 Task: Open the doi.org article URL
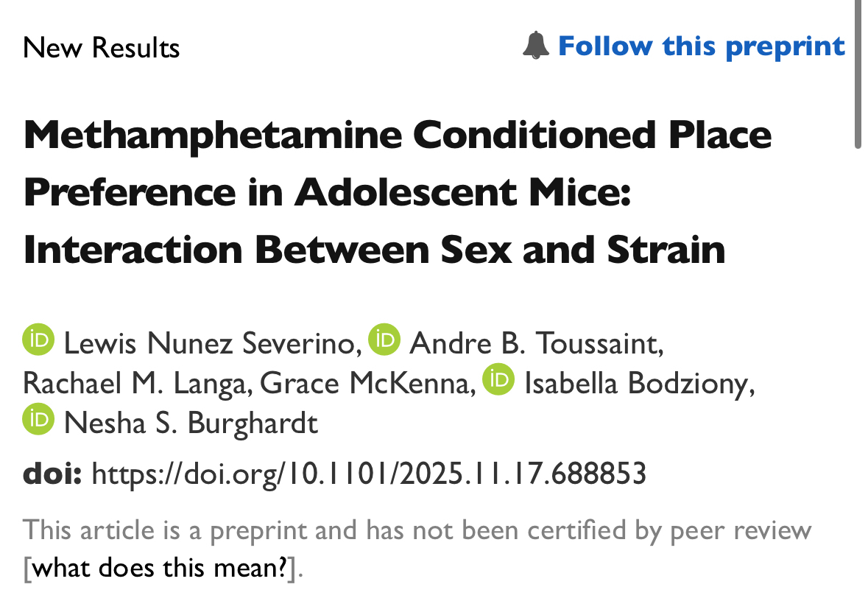(368, 474)
